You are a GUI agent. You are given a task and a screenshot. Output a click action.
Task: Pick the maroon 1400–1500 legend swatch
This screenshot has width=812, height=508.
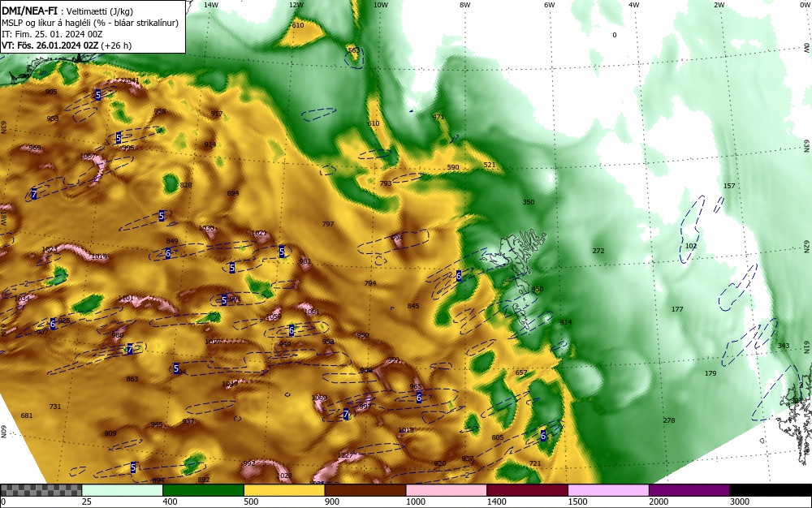tap(527, 490)
